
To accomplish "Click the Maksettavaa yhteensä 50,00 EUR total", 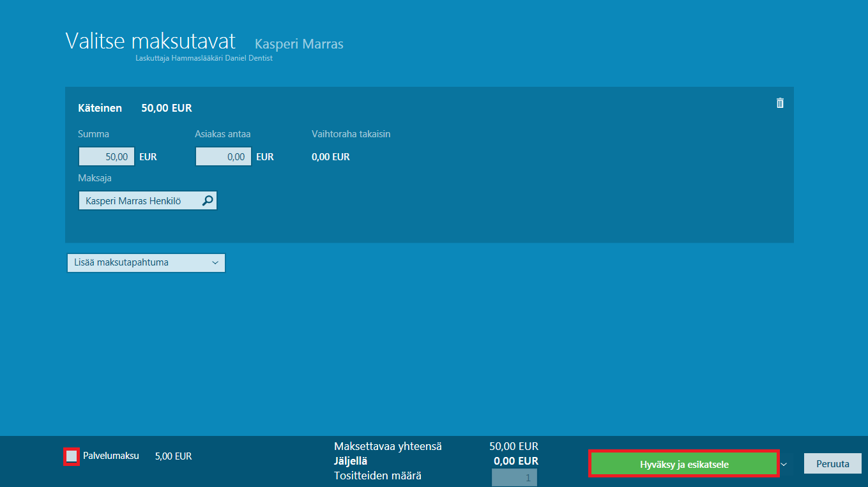I will [514, 446].
